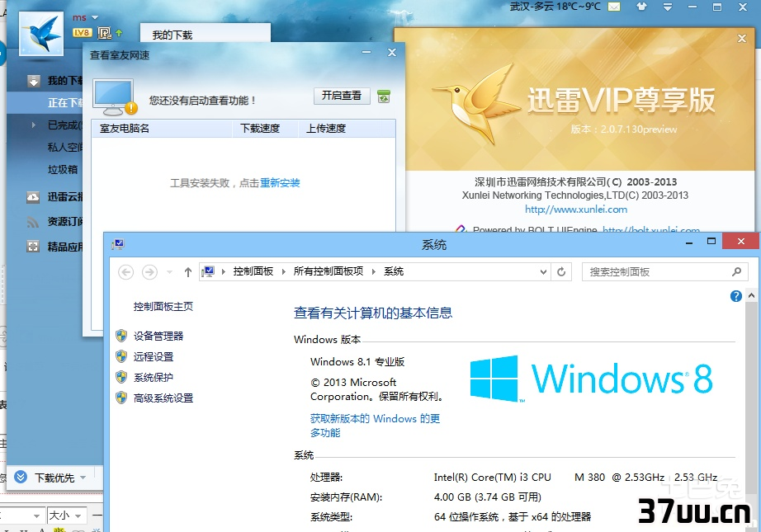This screenshot has width=761, height=532.
Task: Click the search magnifier icon
Action: point(737,272)
